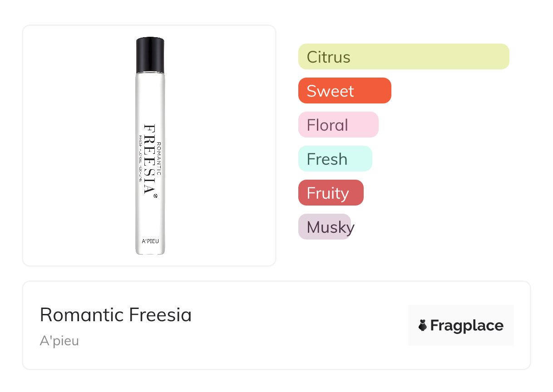Select the red Fruity accord bar

pos(331,193)
